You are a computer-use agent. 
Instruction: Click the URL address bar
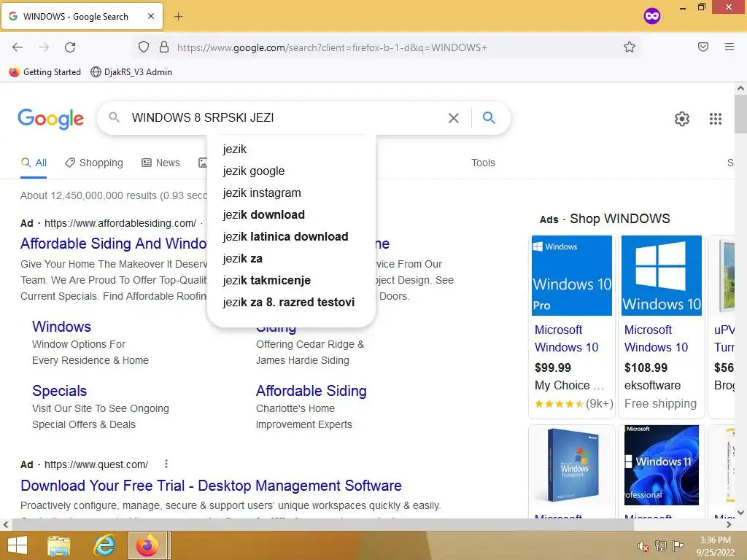tap(386, 47)
